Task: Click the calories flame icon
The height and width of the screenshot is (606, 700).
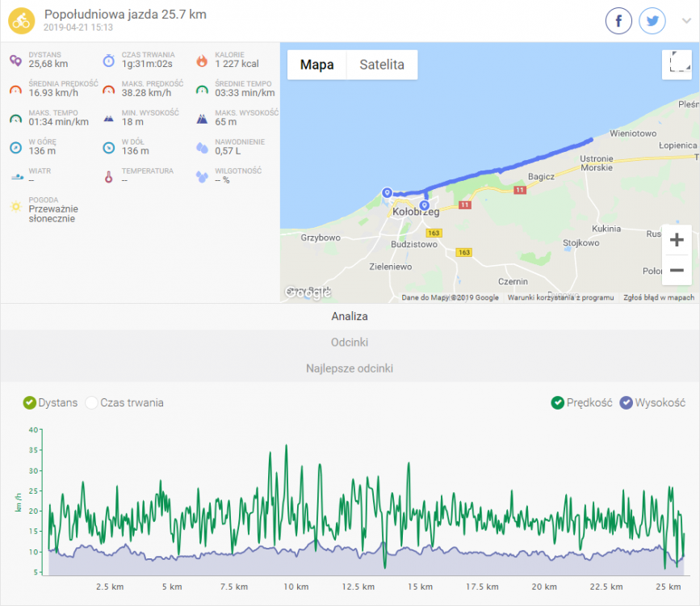Action: pyautogui.click(x=201, y=60)
